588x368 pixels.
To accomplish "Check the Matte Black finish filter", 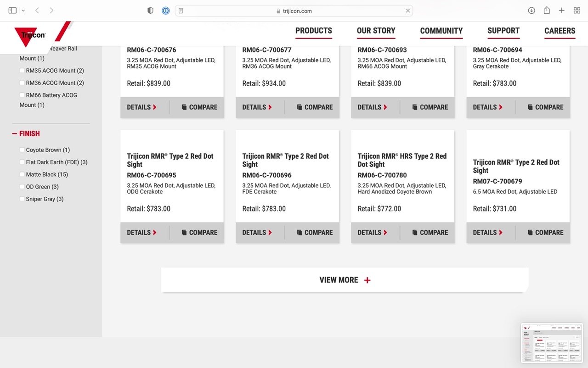I will click(x=22, y=174).
